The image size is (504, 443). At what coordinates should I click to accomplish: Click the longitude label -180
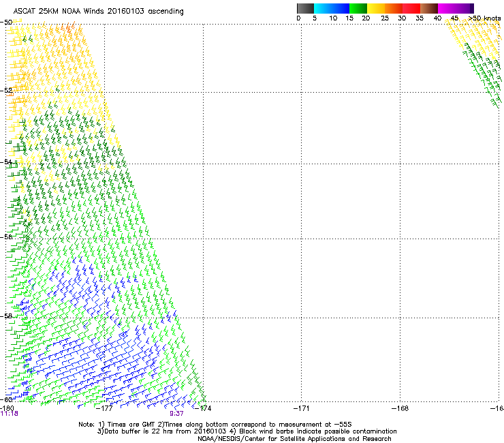pos(7,408)
